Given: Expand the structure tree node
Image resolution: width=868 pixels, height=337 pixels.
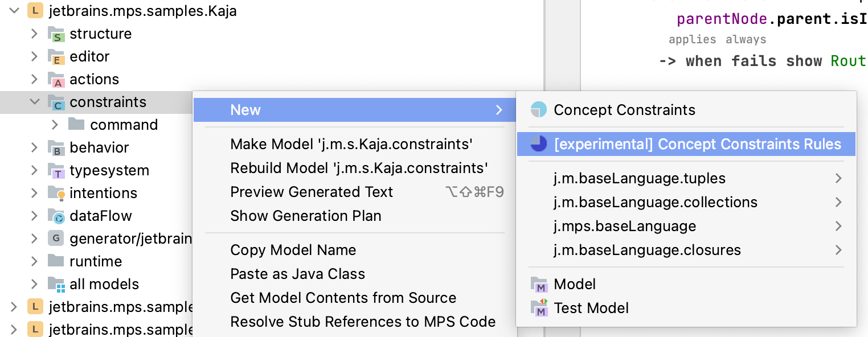Looking at the screenshot, I should pyautogui.click(x=35, y=34).
